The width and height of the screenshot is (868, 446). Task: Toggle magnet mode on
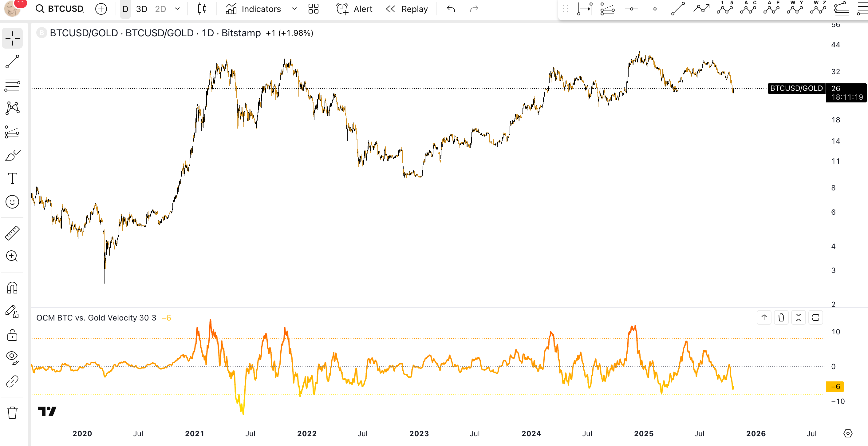click(13, 288)
